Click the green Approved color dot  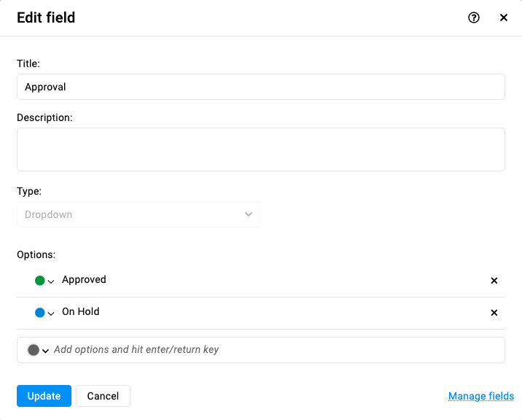point(40,281)
